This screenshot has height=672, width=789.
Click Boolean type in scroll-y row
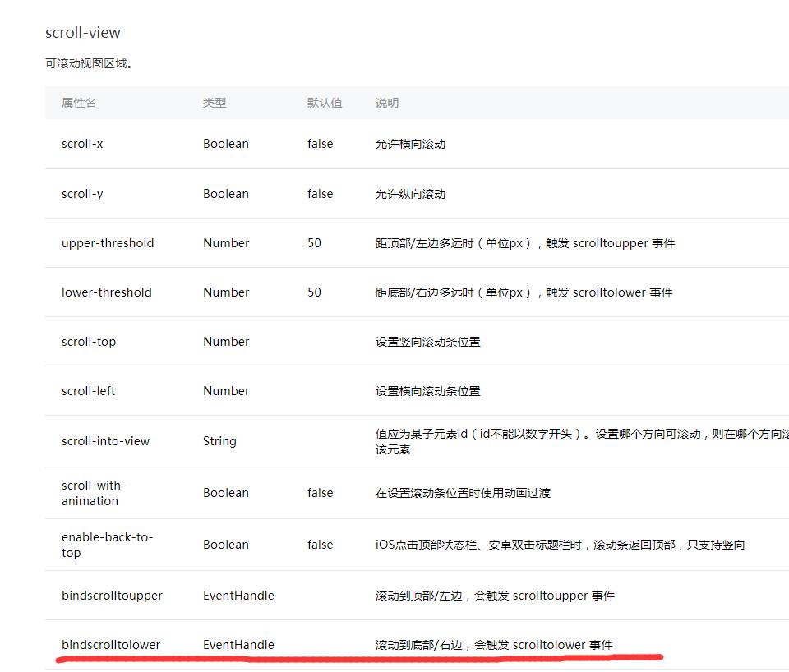pyautogui.click(x=226, y=194)
